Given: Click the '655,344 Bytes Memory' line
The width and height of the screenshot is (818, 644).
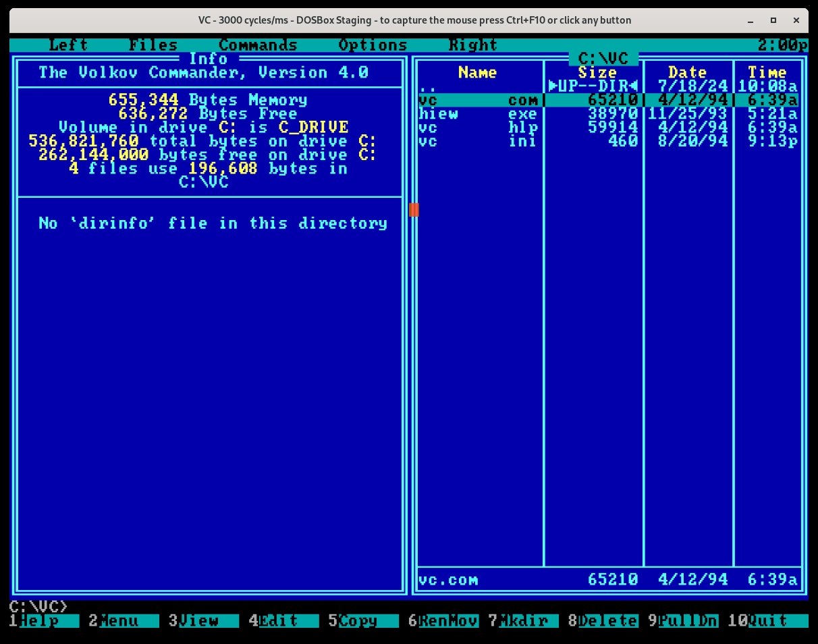Looking at the screenshot, I should (x=208, y=100).
